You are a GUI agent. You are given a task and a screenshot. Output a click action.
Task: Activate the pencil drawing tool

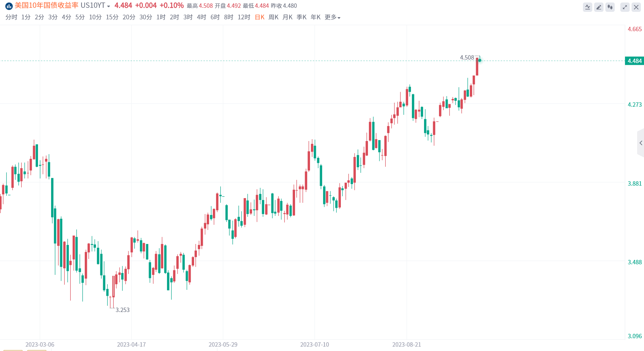(599, 7)
